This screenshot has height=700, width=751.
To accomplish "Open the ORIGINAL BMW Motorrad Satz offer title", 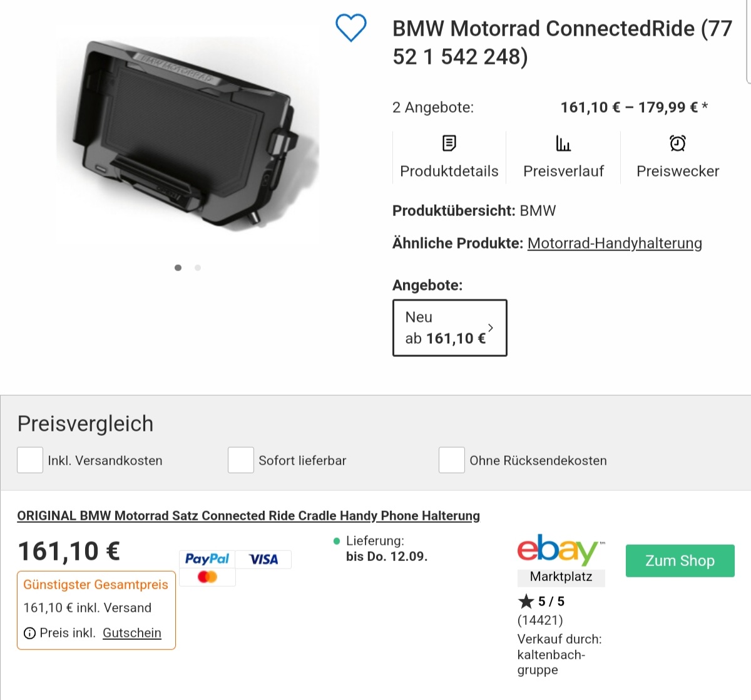I will click(x=248, y=516).
